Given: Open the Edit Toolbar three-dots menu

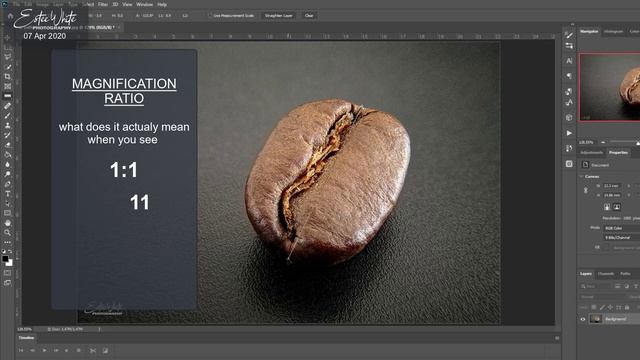Looking at the screenshot, I should coord(7,242).
